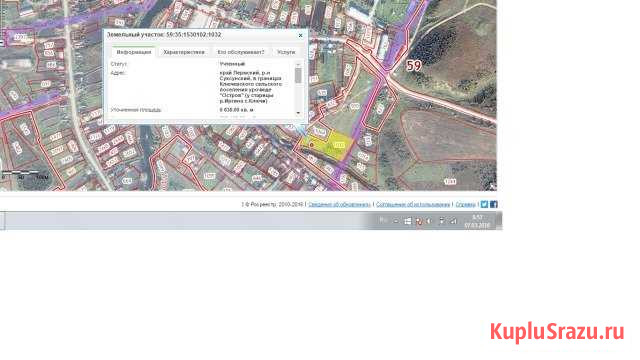640x360 pixels.
Task: Open the Соглашение об использовании link
Action: [413, 204]
